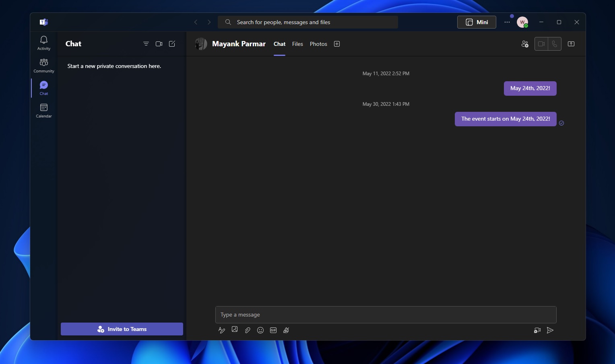The image size is (615, 364).
Task: Compose a new chat
Action: coord(172,44)
